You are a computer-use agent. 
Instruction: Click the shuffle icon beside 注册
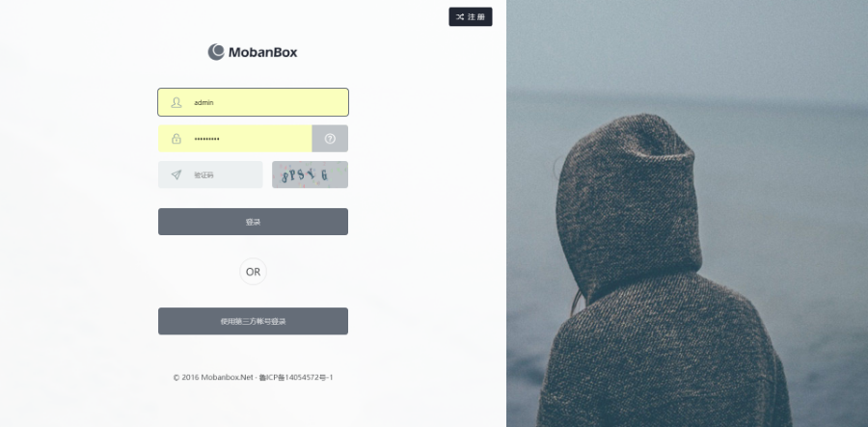point(459,17)
